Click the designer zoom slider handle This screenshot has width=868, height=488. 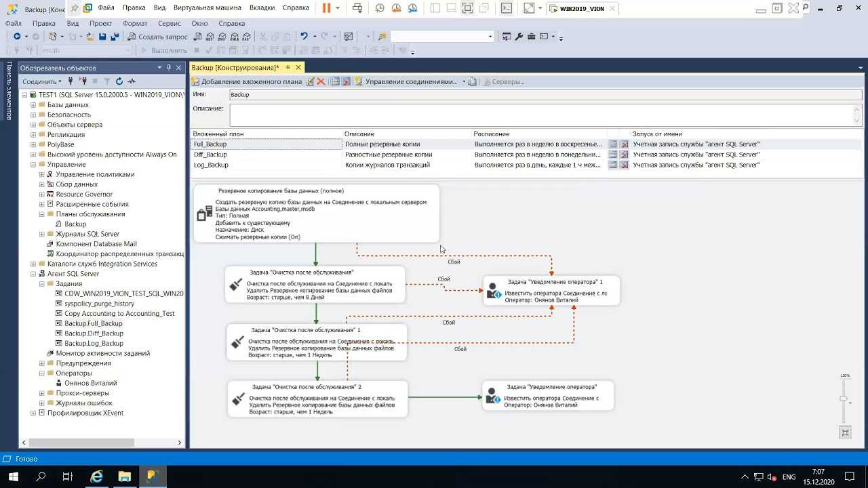click(844, 399)
